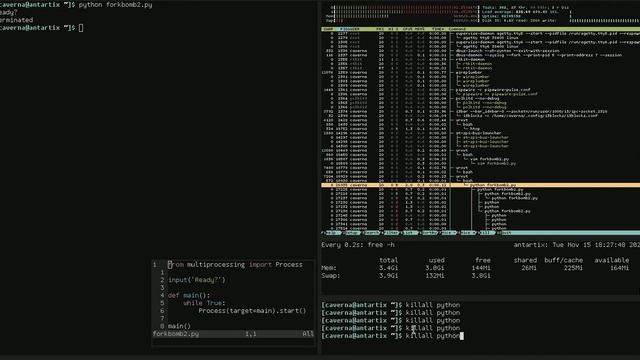Select the htop process row under bash
Screen dimensions: 640x360
480,129
